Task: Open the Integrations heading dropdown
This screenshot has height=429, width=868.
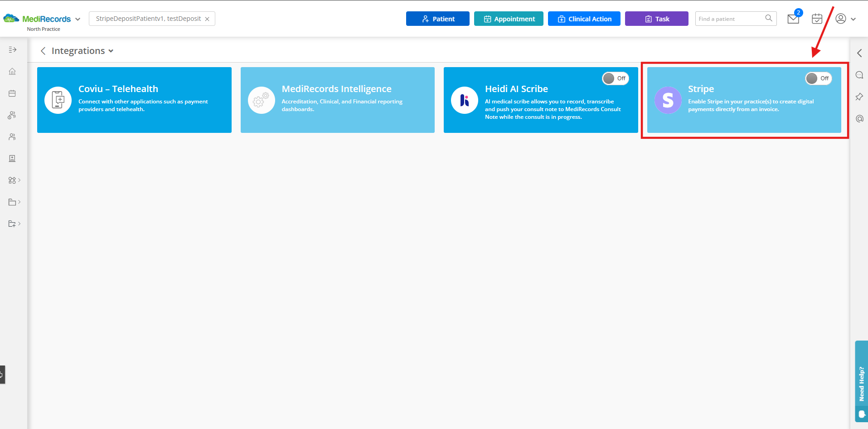Action: 111,51
